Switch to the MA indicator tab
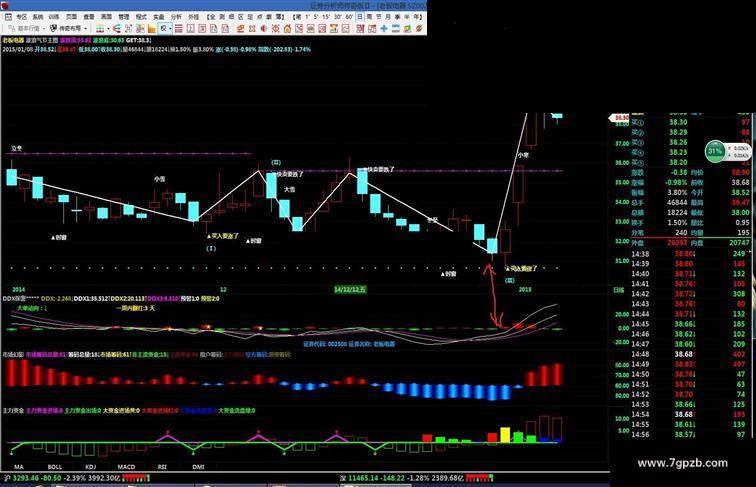 pos(19,467)
